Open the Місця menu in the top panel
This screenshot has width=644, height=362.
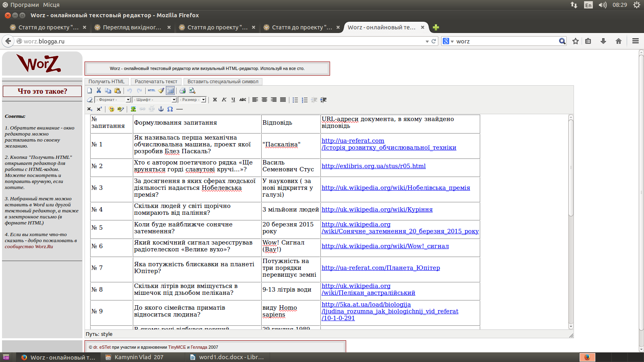tap(51, 5)
